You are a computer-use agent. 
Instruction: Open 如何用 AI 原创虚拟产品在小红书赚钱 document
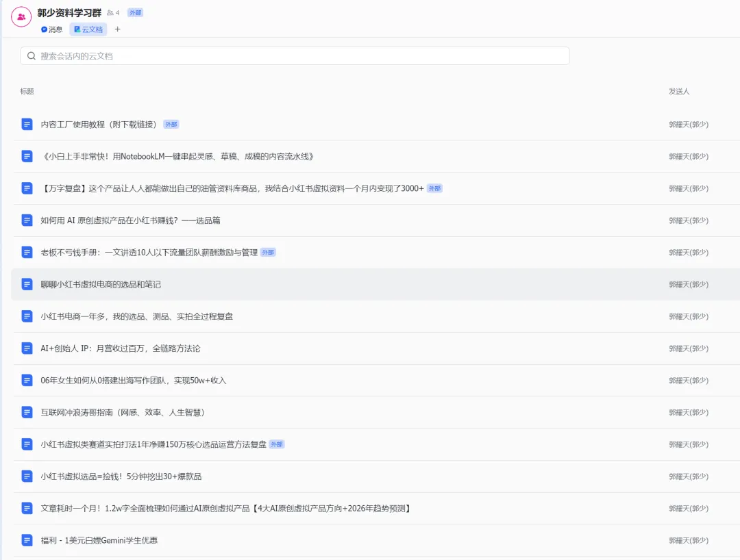(130, 220)
